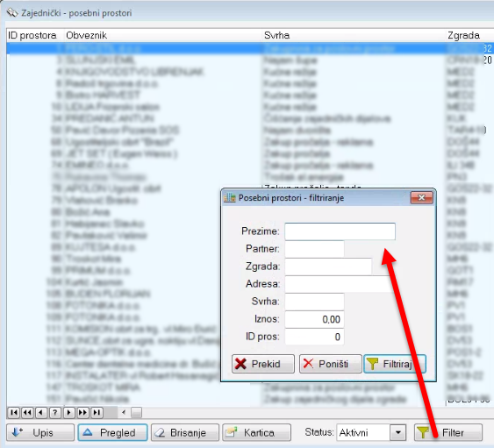Open Pregled view button

pos(113,432)
